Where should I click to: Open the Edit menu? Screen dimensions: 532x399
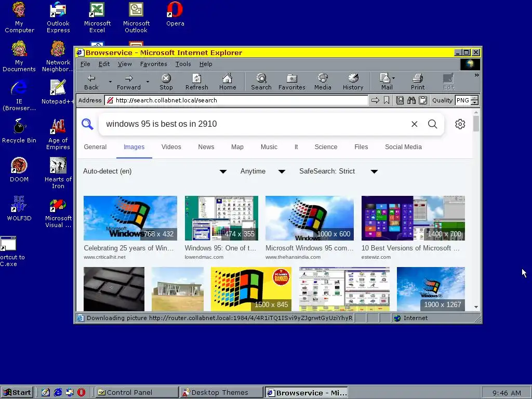(x=104, y=64)
